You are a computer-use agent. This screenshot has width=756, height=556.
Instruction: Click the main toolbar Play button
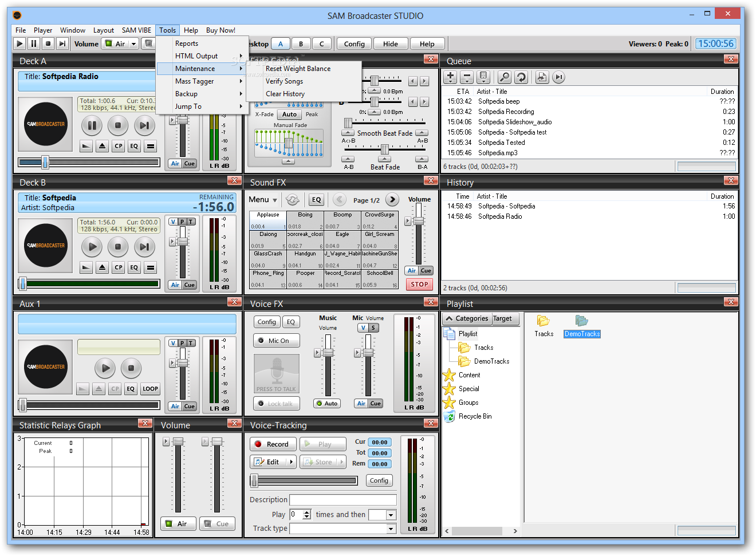point(19,44)
